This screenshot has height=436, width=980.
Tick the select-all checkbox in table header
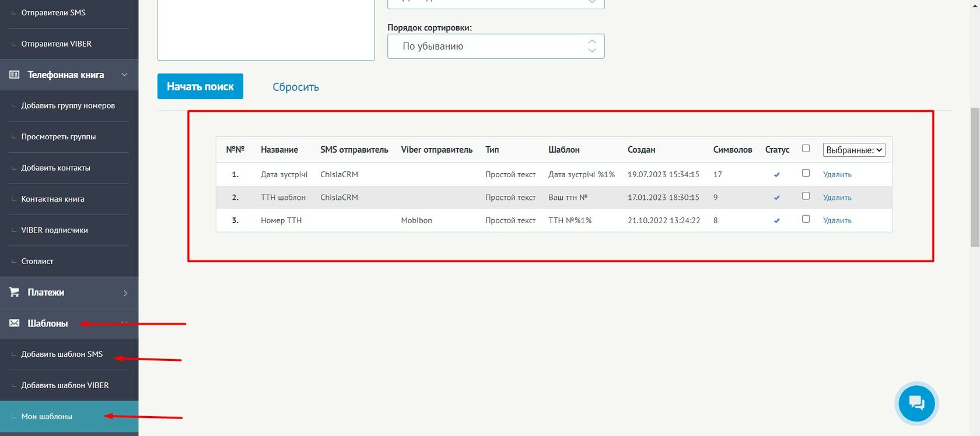[x=806, y=149]
